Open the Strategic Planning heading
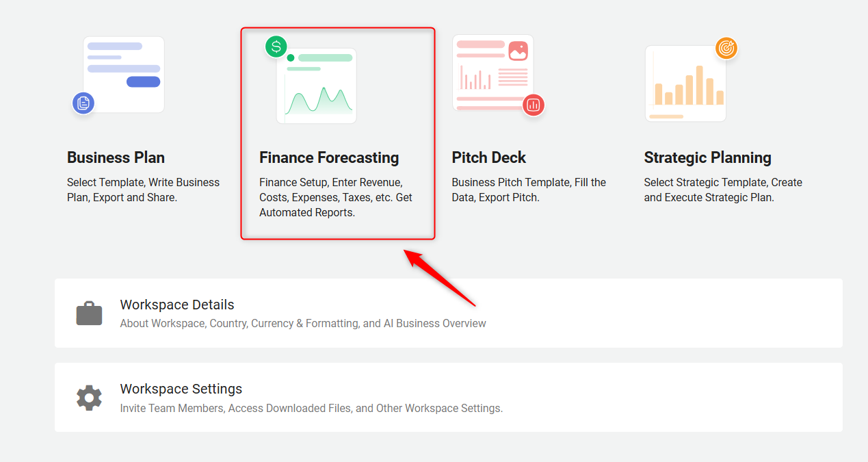This screenshot has height=462, width=868. pos(707,157)
